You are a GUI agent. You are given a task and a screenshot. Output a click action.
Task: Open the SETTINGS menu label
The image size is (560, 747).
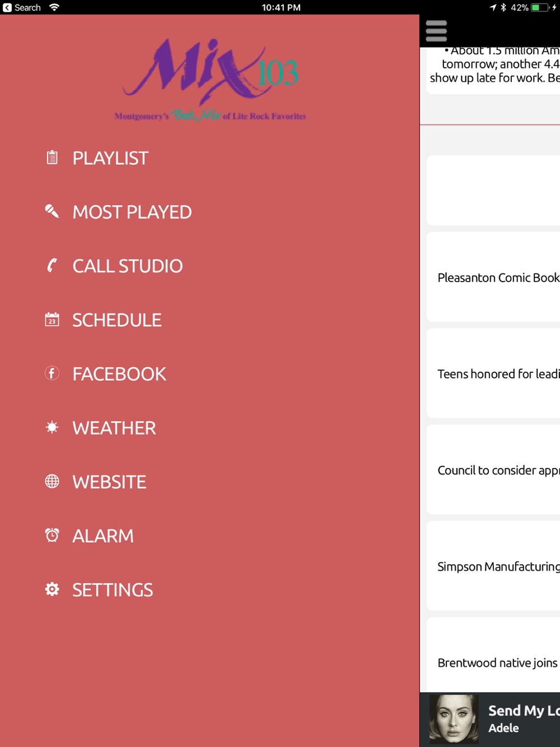pos(113,590)
